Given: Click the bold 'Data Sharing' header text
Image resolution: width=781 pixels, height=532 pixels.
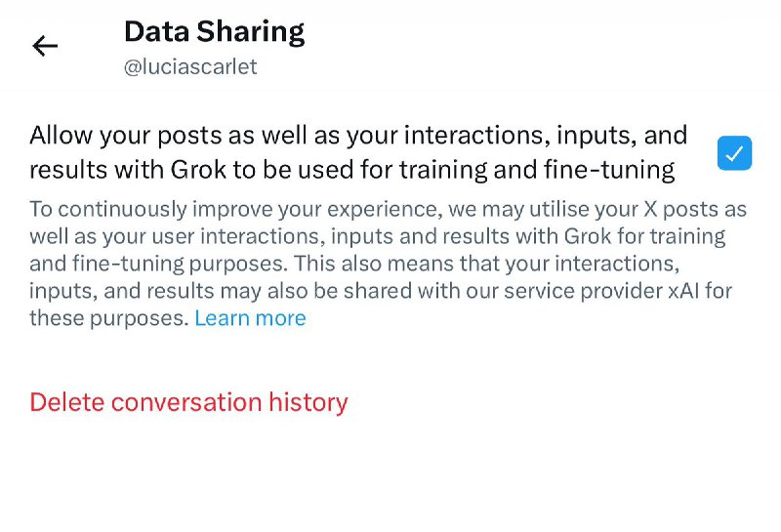Looking at the screenshot, I should [214, 31].
